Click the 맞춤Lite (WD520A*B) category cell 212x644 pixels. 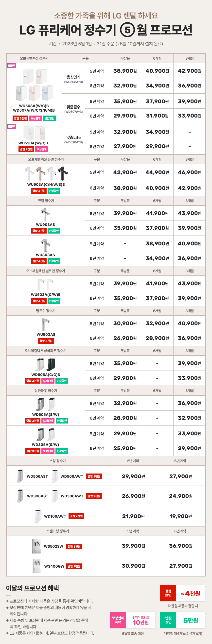coord(73,139)
